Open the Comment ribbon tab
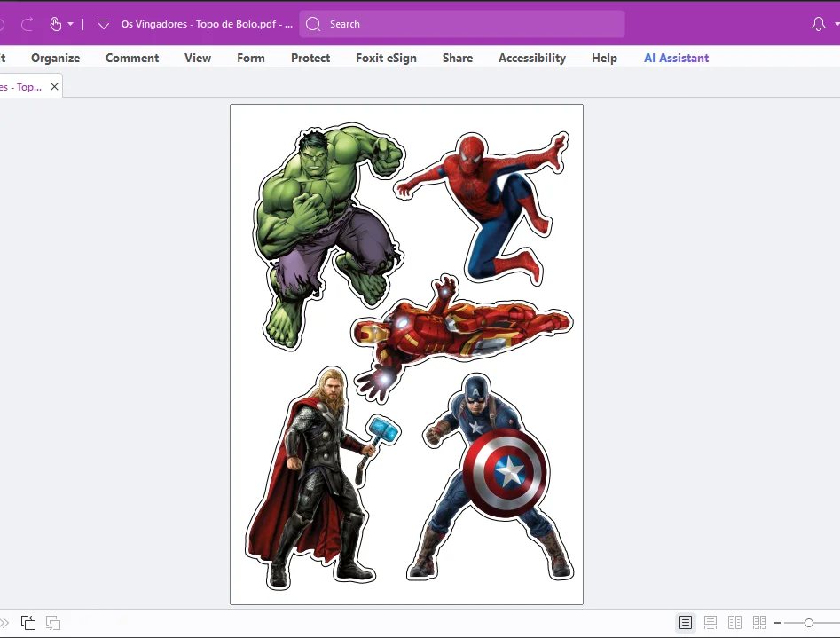Screen dimensions: 840x638 point(132,58)
